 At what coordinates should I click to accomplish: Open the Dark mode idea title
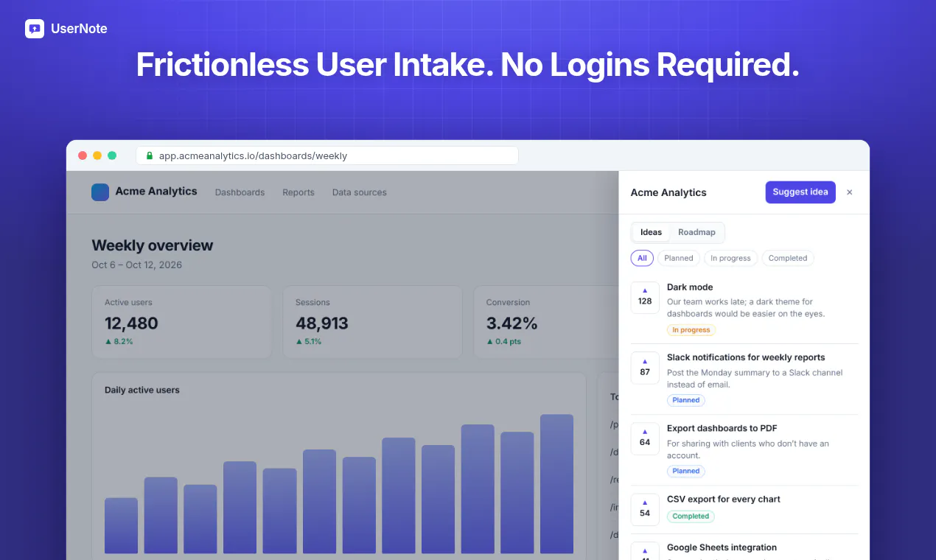(x=690, y=287)
